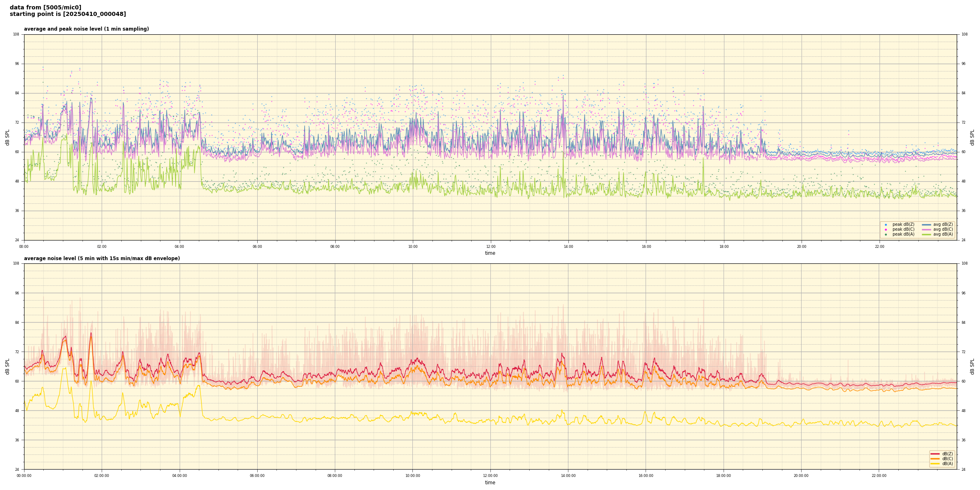Click the left 'dB SPL' label of bottom chart
This screenshot has height=490, width=980.
[7, 366]
